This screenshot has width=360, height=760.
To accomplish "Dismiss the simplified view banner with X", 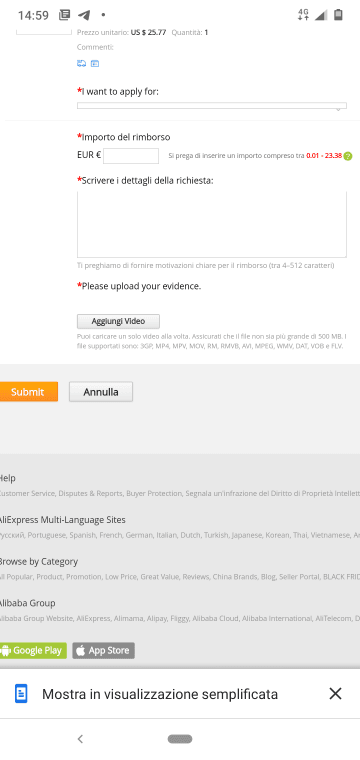I will tap(335, 694).
